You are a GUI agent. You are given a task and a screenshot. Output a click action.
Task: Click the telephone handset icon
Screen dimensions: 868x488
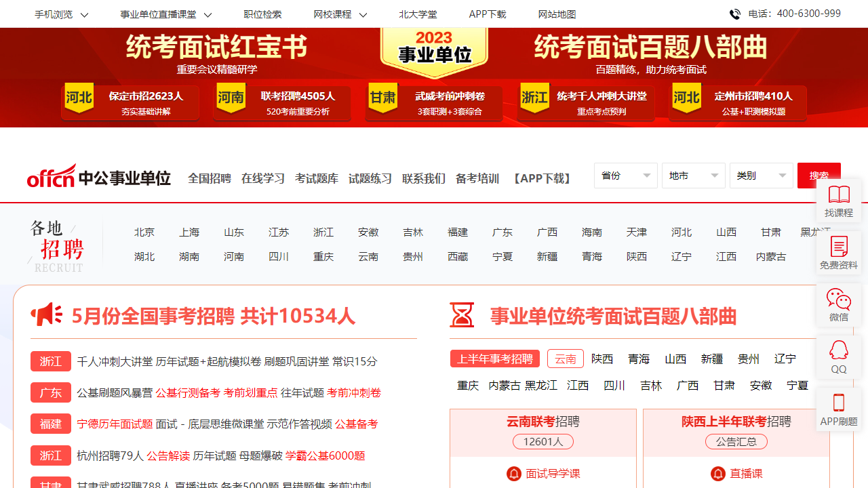[x=735, y=14]
